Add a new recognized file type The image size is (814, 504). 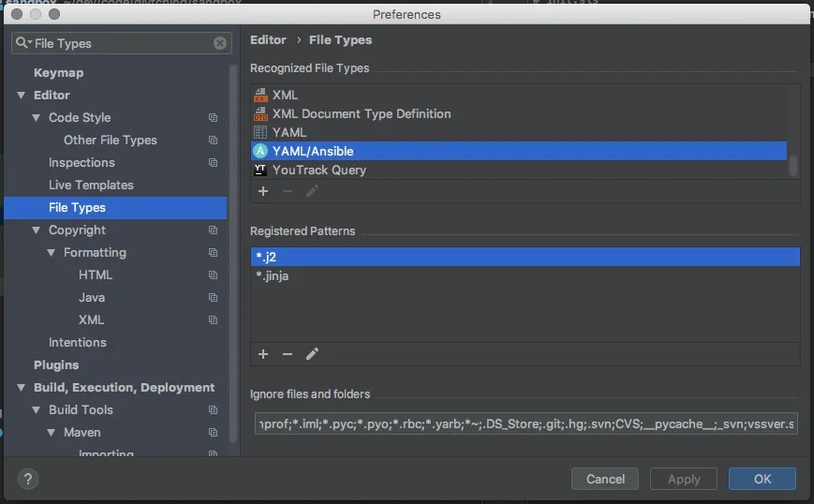pos(263,191)
